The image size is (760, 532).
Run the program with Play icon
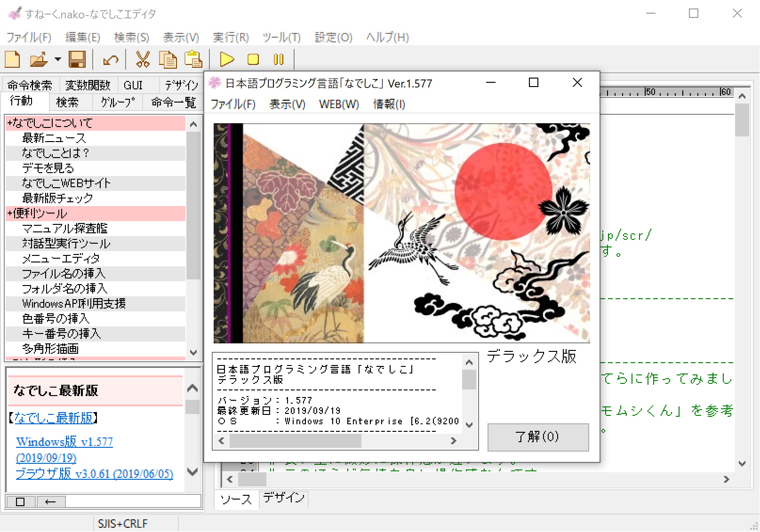(227, 59)
